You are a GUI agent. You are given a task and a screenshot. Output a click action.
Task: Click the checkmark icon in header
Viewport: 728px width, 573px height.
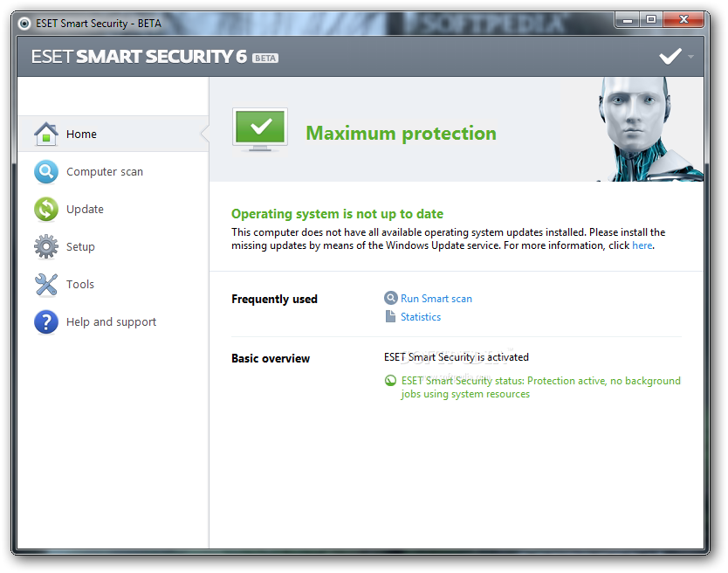670,57
